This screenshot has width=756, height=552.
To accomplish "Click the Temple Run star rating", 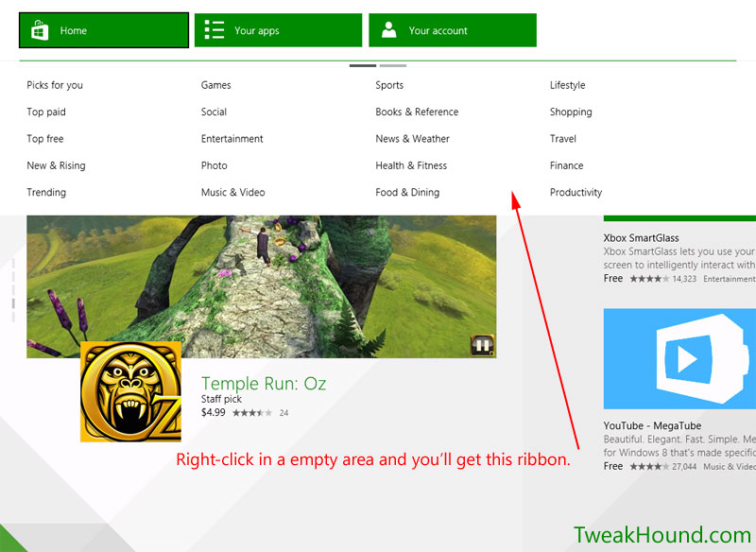I will tap(252, 413).
